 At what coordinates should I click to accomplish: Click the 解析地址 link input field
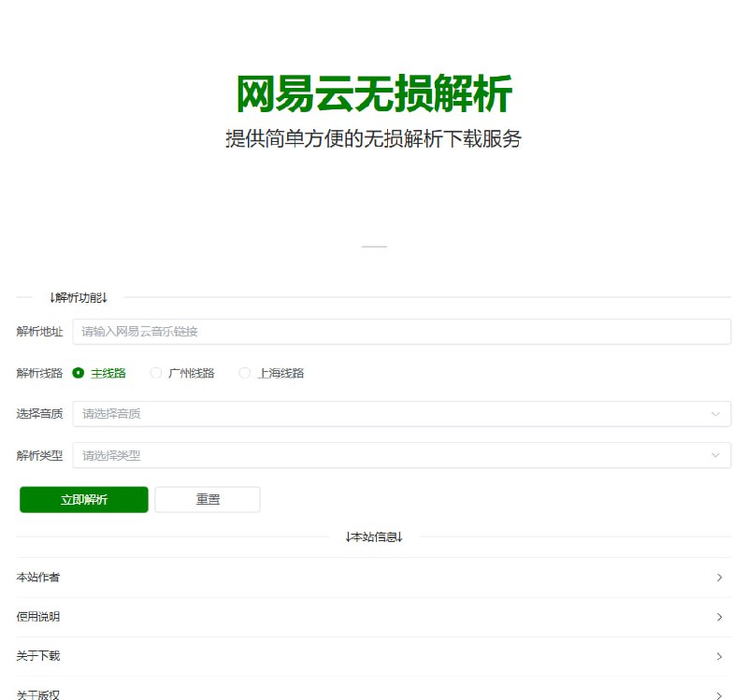pyautogui.click(x=402, y=331)
